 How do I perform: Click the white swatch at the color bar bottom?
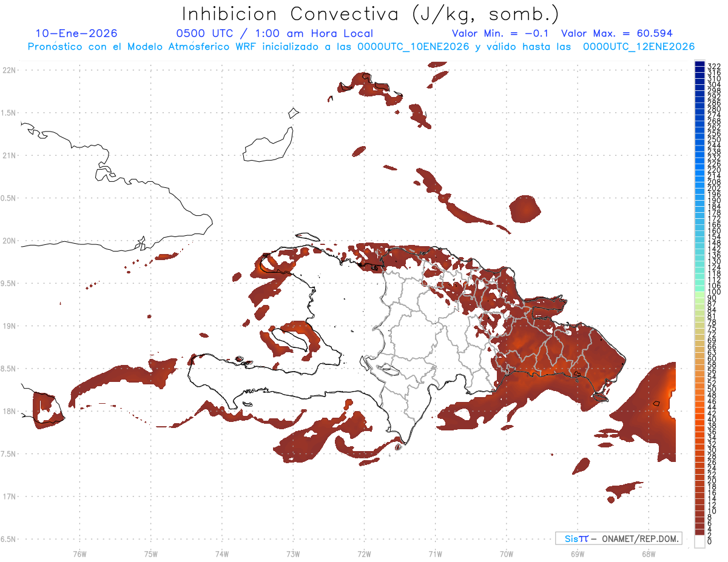[699, 542]
